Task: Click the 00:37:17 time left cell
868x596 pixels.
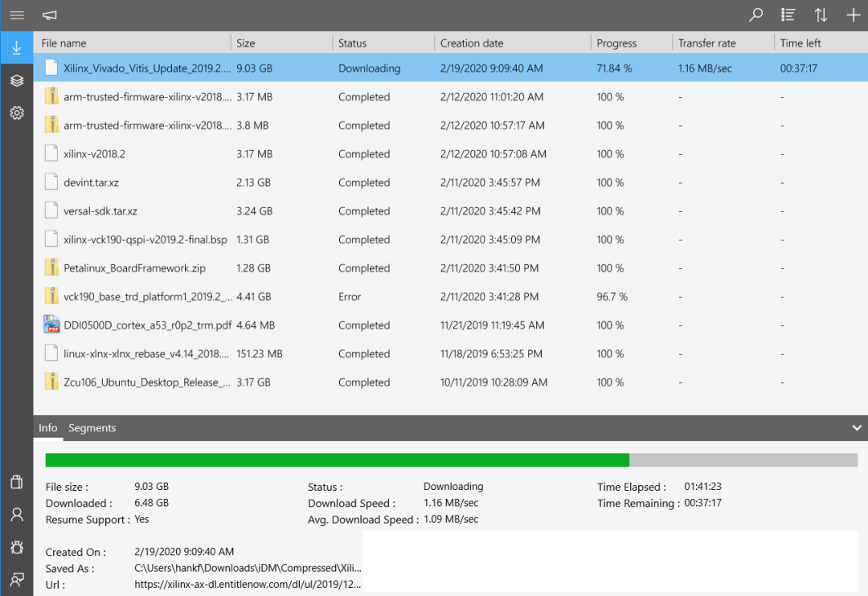Action: pos(798,68)
